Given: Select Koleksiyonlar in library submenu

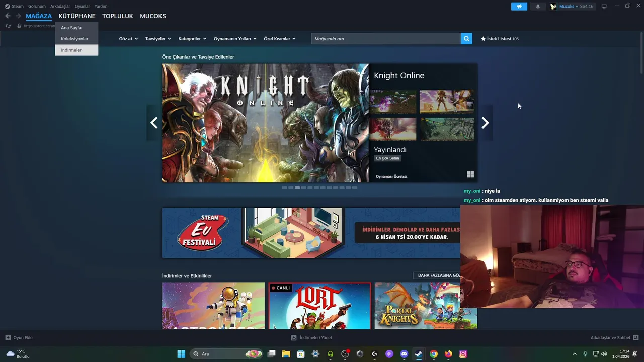Looking at the screenshot, I should point(76,39).
